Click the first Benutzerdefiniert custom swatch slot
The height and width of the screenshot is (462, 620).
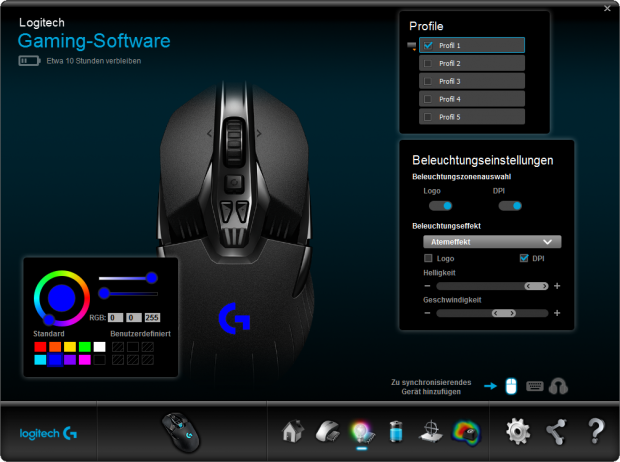(118, 347)
